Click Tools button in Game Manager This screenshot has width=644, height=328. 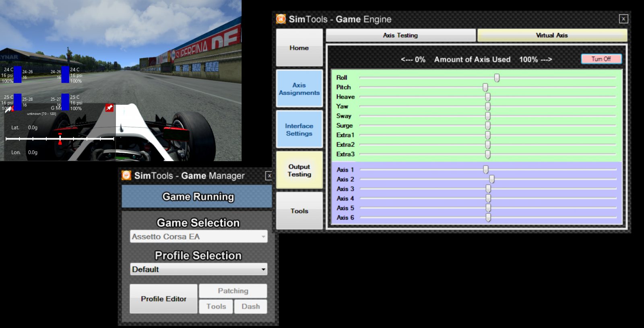coord(216,306)
